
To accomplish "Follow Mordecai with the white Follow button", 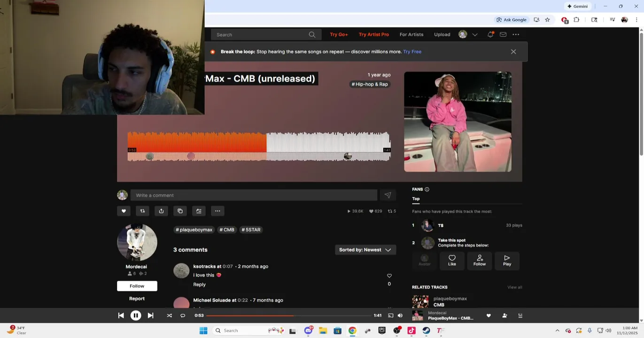I will coord(137,286).
